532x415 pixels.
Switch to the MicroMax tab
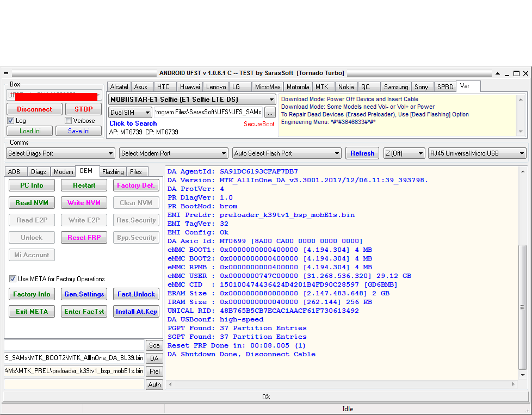click(268, 87)
